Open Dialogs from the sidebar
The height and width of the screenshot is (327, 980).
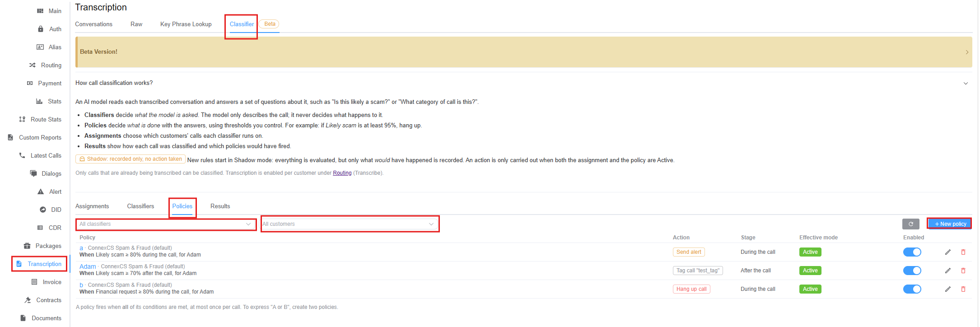(x=46, y=173)
